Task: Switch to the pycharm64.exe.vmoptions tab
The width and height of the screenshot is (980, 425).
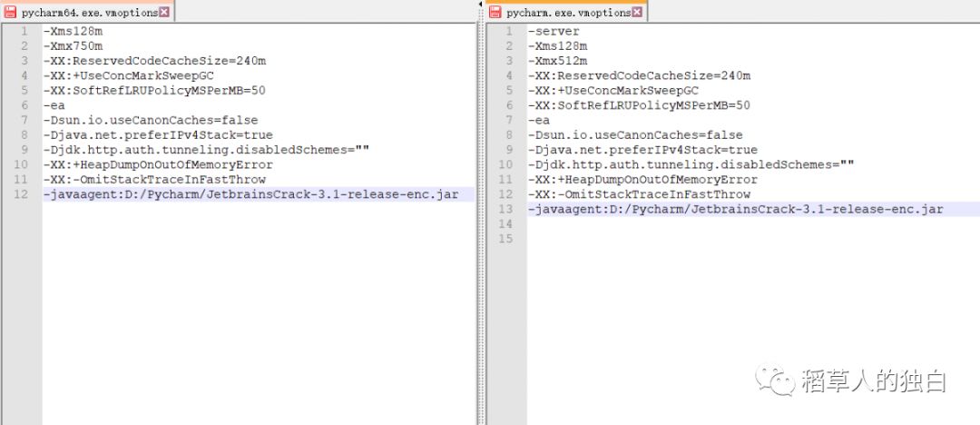Action: click(87, 12)
